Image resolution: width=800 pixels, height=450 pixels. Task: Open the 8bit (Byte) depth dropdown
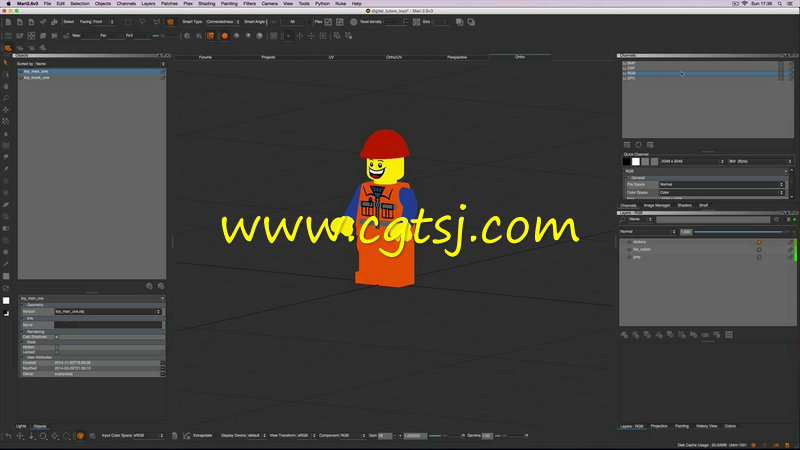pos(760,162)
